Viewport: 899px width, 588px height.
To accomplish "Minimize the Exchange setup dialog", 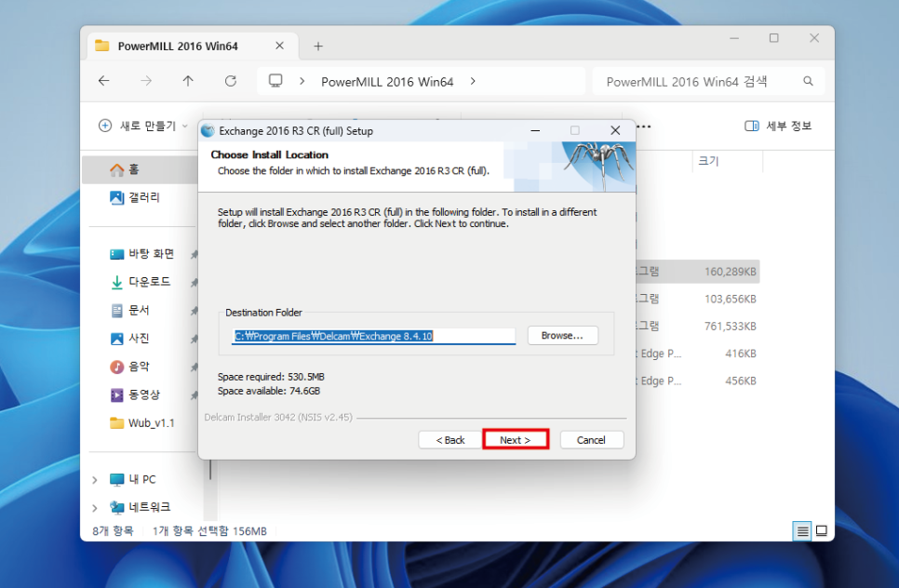I will point(535,130).
